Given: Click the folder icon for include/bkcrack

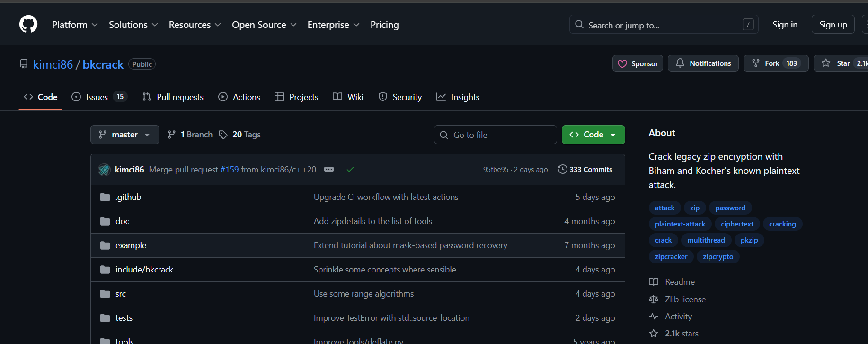Looking at the screenshot, I should coord(105,270).
